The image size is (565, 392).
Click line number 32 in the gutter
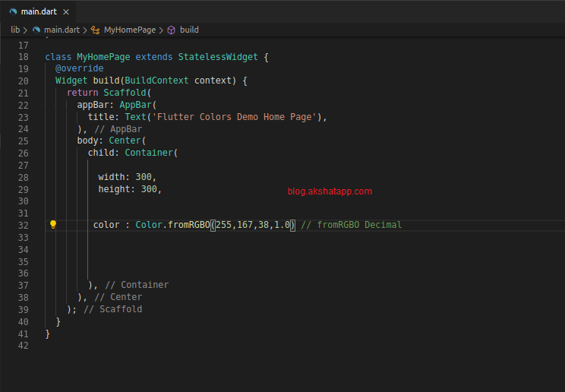[x=23, y=225]
